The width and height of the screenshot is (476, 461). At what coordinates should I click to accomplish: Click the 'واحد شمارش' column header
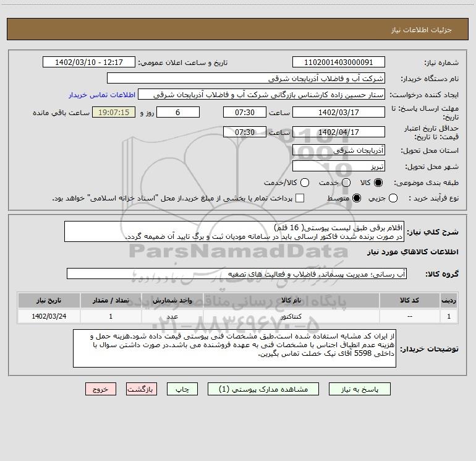point(172,301)
